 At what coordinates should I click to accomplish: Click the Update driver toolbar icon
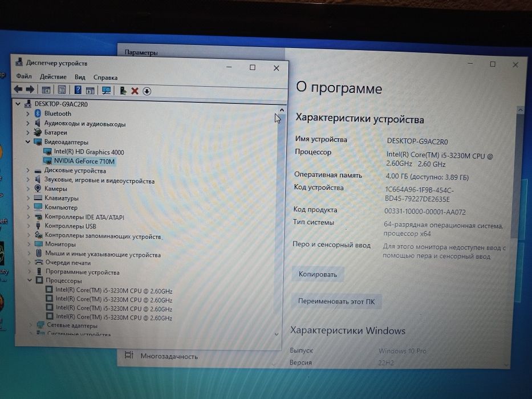(x=123, y=91)
